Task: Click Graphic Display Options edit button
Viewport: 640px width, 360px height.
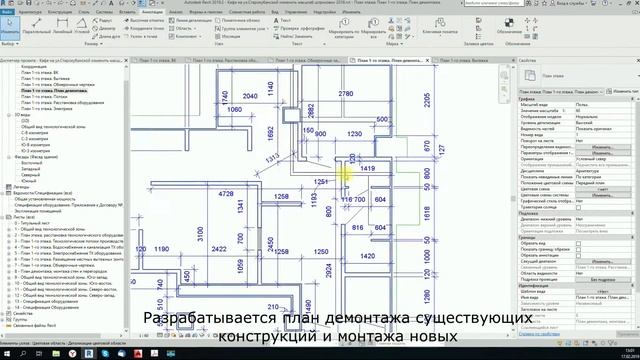Action: [603, 153]
